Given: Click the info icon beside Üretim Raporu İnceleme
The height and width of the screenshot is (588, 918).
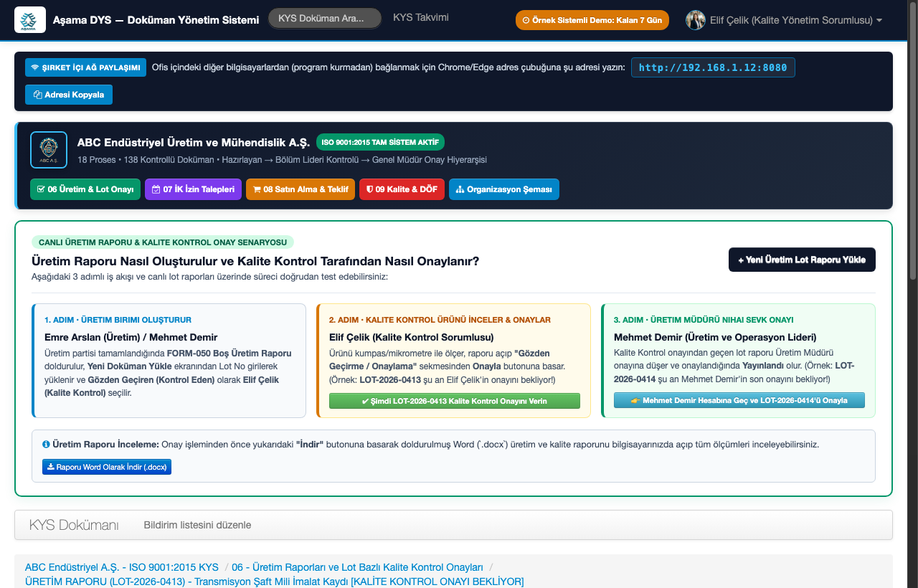Looking at the screenshot, I should point(46,445).
